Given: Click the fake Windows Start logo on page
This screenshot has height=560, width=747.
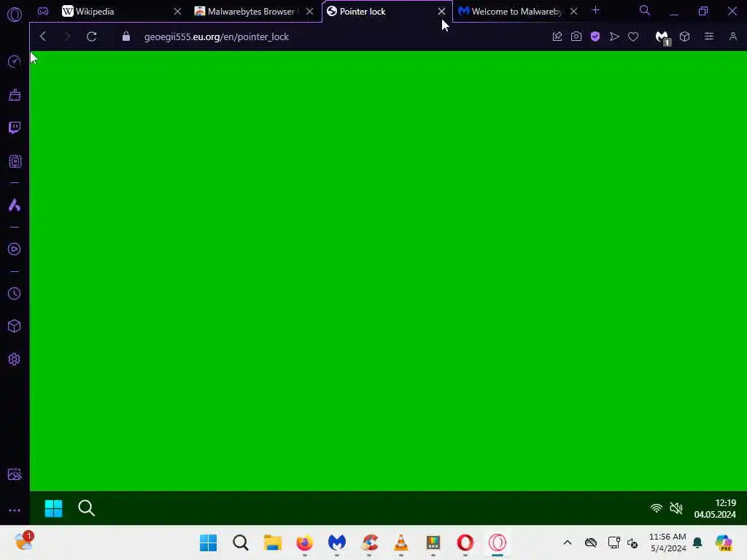Looking at the screenshot, I should coord(53,508).
